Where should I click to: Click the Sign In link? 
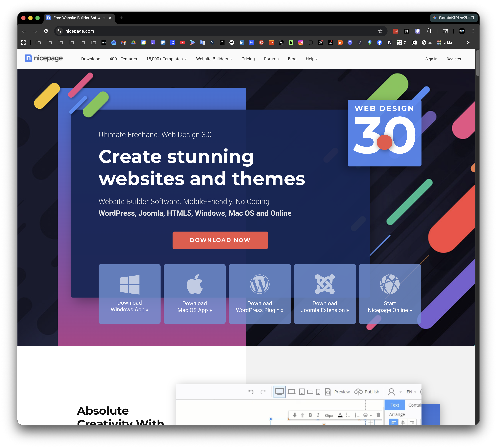(431, 59)
